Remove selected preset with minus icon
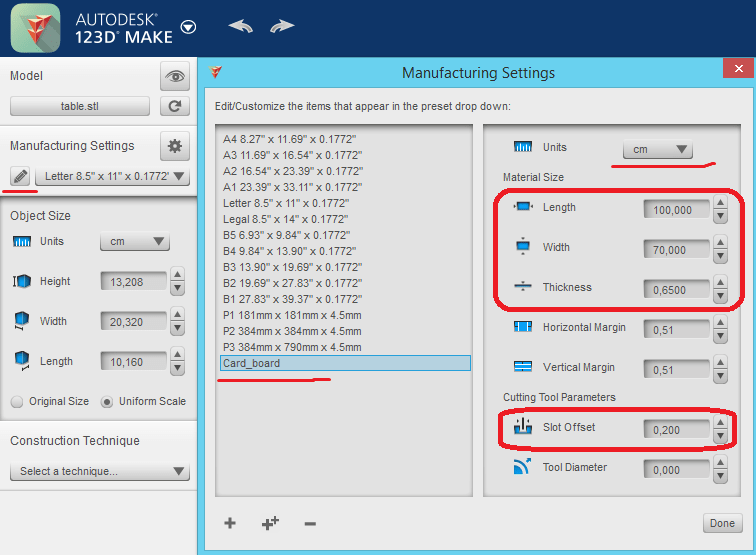 310,524
